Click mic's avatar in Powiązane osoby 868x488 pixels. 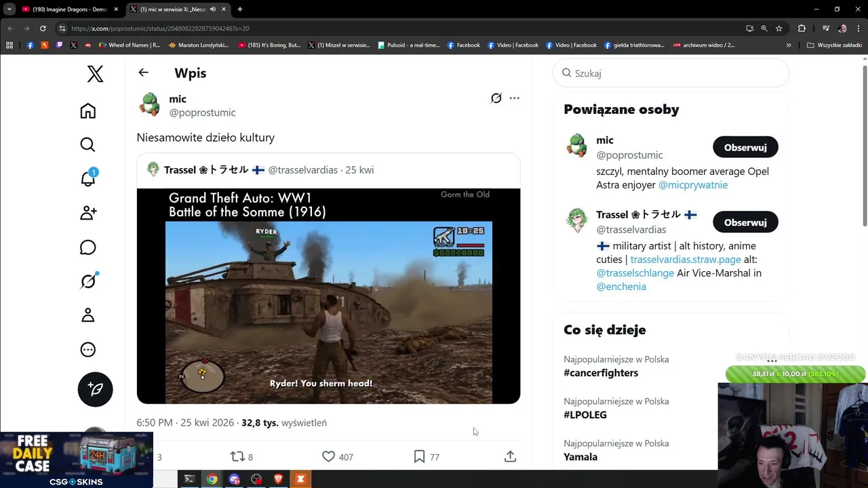[x=576, y=146]
